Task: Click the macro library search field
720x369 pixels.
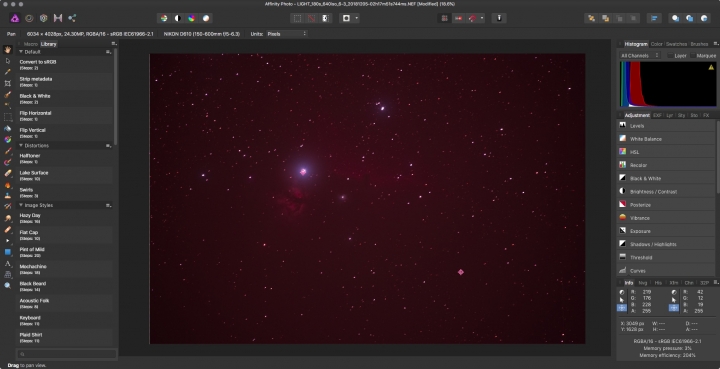Action: (67, 354)
